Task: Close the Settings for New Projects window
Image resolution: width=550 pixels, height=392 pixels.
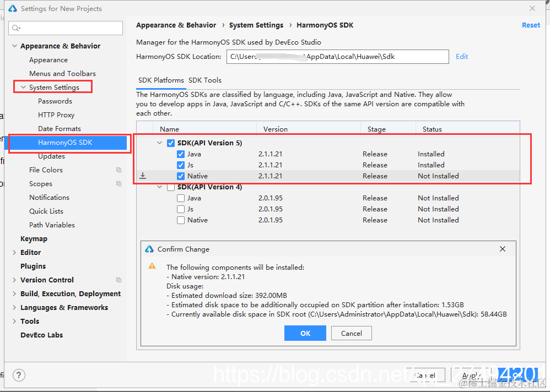Action: coord(532,8)
